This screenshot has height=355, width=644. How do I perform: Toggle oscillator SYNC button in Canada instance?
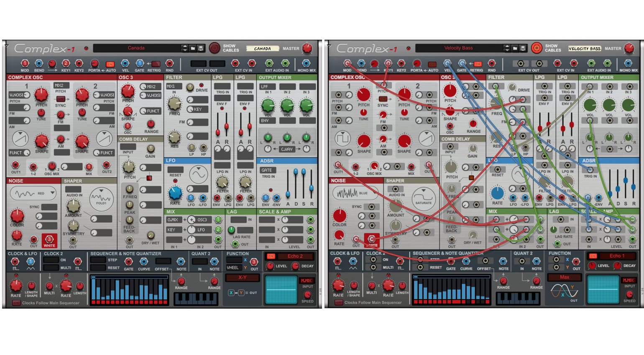tap(61, 99)
